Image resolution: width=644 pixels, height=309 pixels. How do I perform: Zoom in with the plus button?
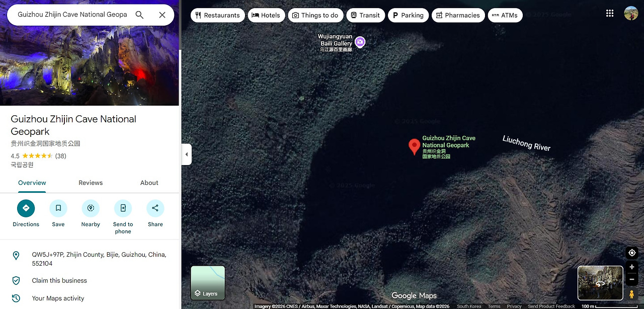[x=632, y=267]
